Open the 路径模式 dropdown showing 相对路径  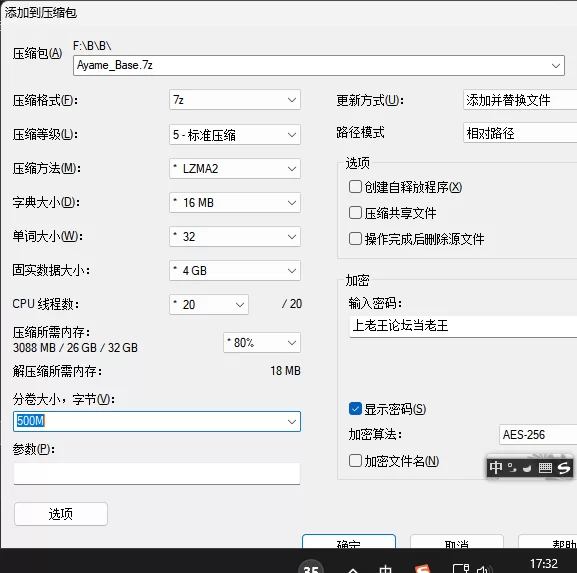(x=520, y=133)
